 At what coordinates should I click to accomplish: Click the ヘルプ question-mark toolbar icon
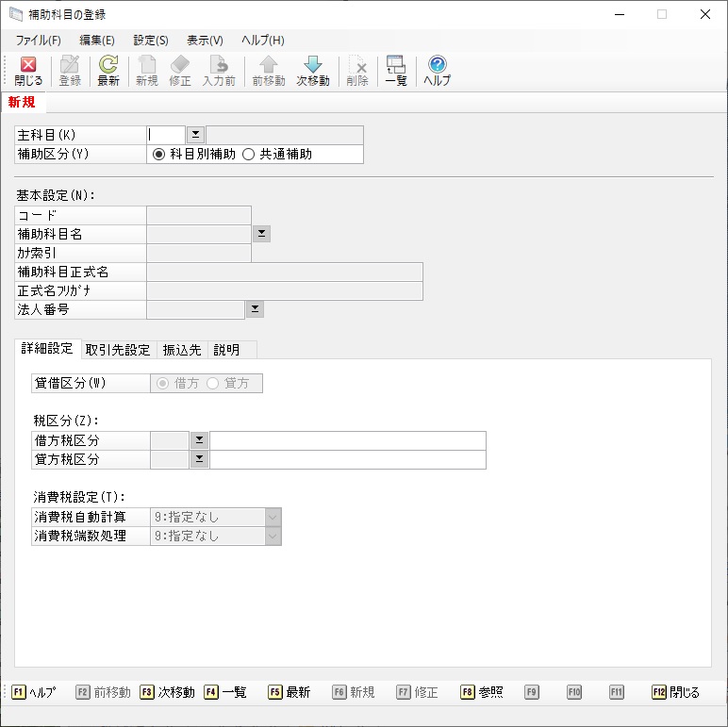[x=437, y=71]
